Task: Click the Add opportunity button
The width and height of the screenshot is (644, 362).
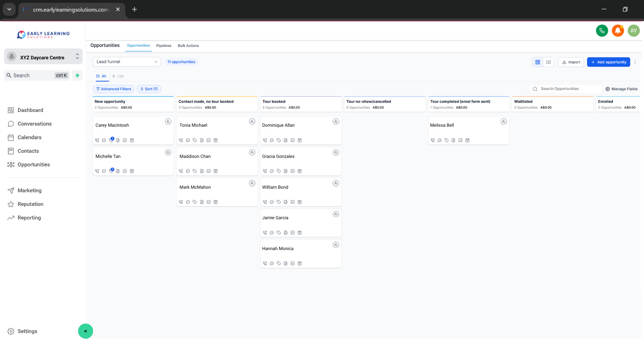Action: coord(608,62)
